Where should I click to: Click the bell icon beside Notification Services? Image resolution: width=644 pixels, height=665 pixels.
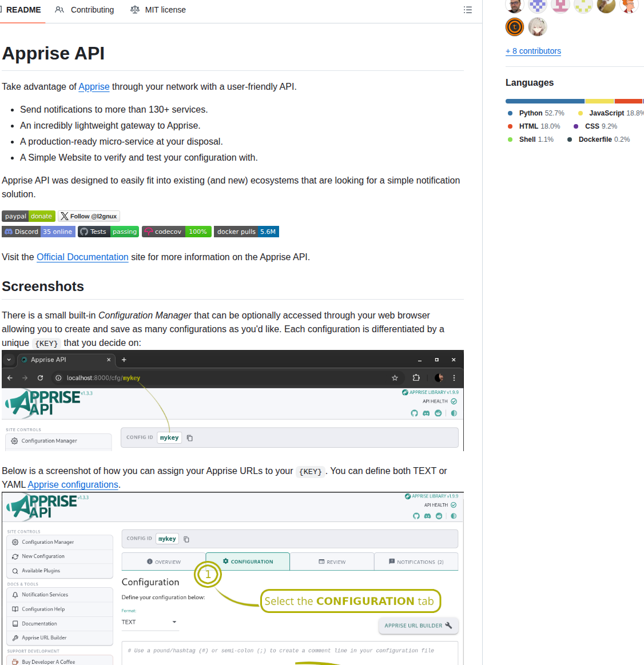pyautogui.click(x=15, y=595)
